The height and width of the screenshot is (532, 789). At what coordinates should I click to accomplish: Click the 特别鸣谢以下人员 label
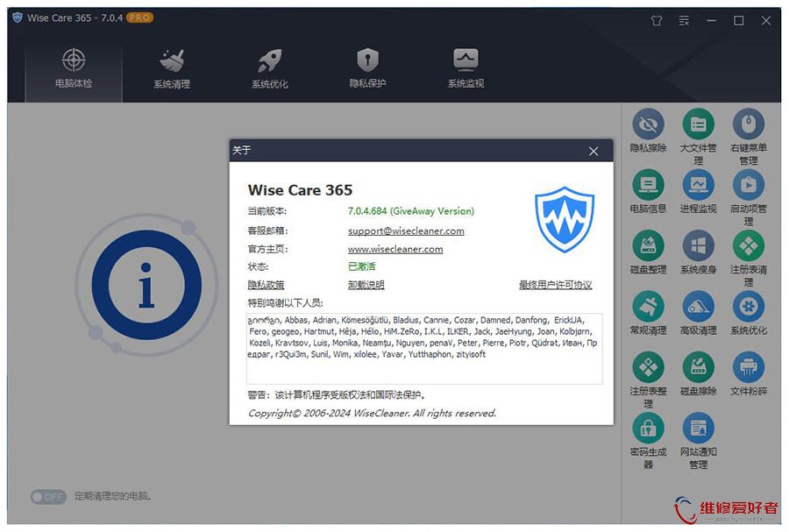point(285,303)
